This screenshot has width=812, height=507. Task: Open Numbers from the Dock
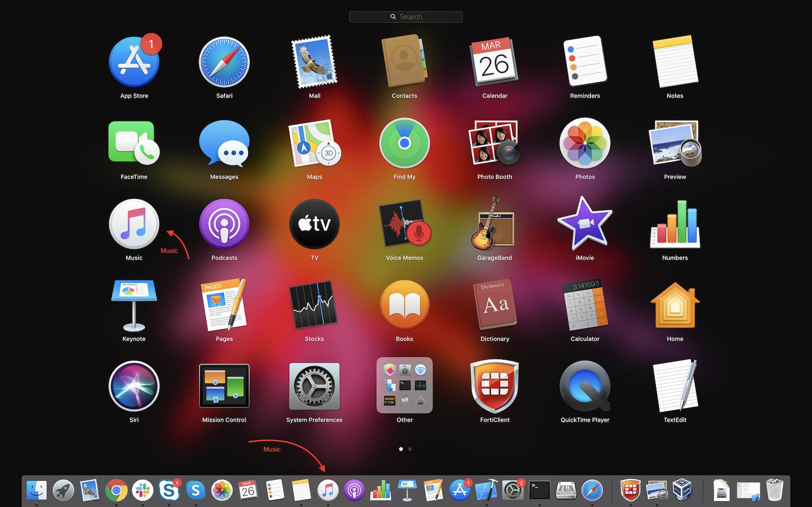point(380,490)
